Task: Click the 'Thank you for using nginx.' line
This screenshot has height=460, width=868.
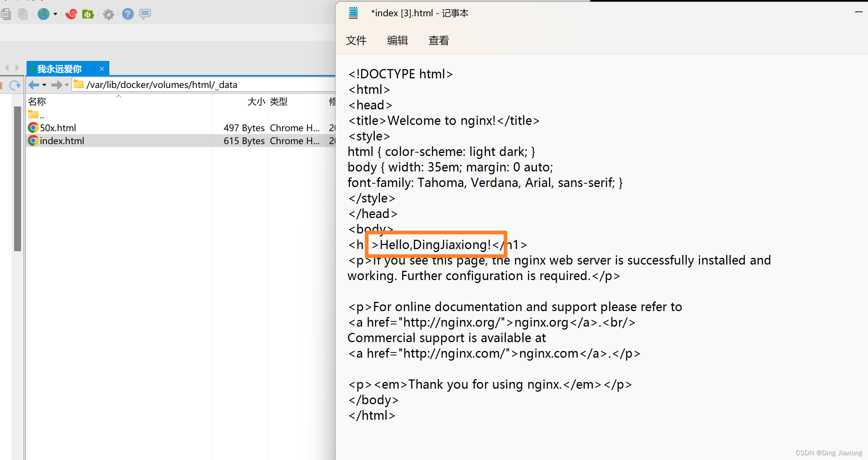Action: pyautogui.click(x=490, y=384)
